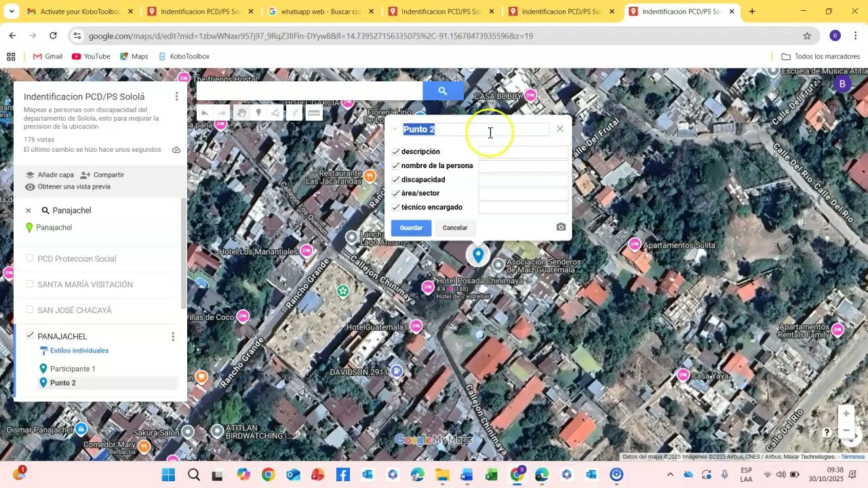Uncheck the área/sector checkbox
Viewport: 868px width, 488px height.
pos(395,193)
